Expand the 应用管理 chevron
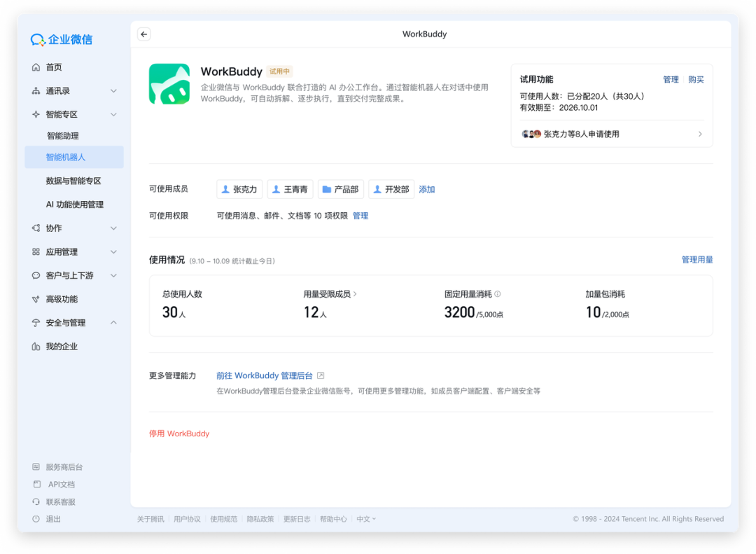The image size is (756, 554). click(x=114, y=251)
